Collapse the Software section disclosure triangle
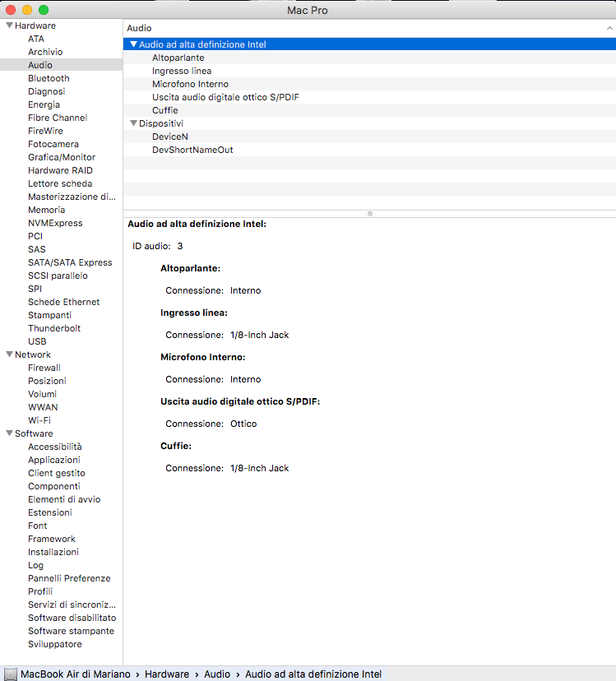The height and width of the screenshot is (681, 616). (x=8, y=434)
